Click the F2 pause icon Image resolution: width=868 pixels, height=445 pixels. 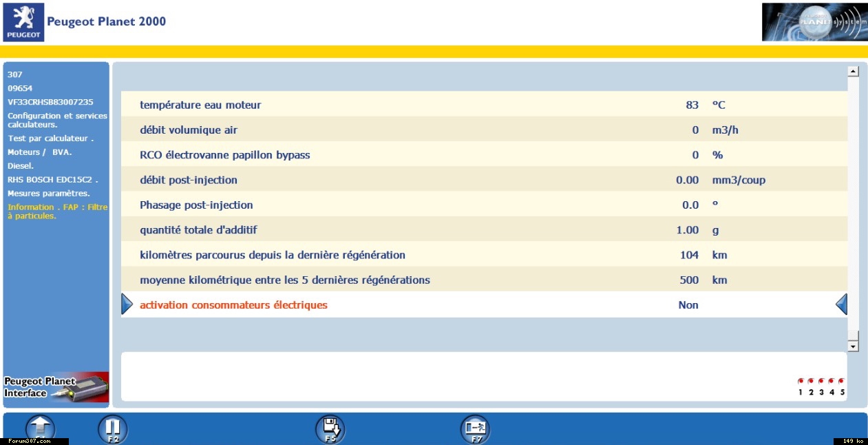[113, 429]
